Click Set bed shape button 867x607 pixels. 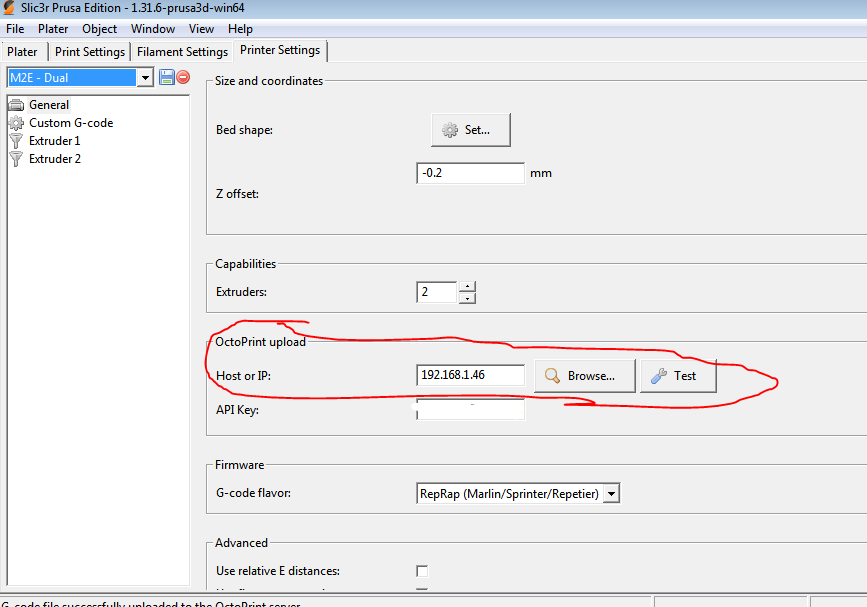pyautogui.click(x=470, y=130)
